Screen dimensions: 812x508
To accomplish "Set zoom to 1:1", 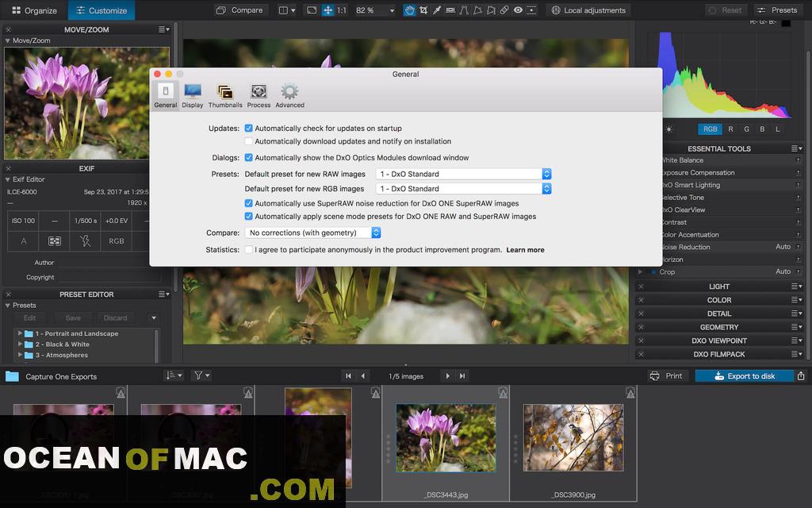I will [342, 10].
